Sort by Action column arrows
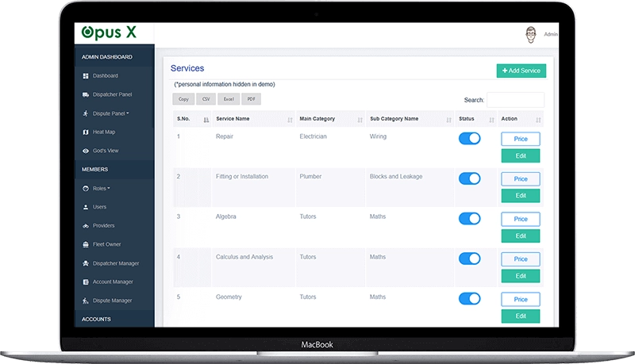635x364 pixels. click(538, 120)
